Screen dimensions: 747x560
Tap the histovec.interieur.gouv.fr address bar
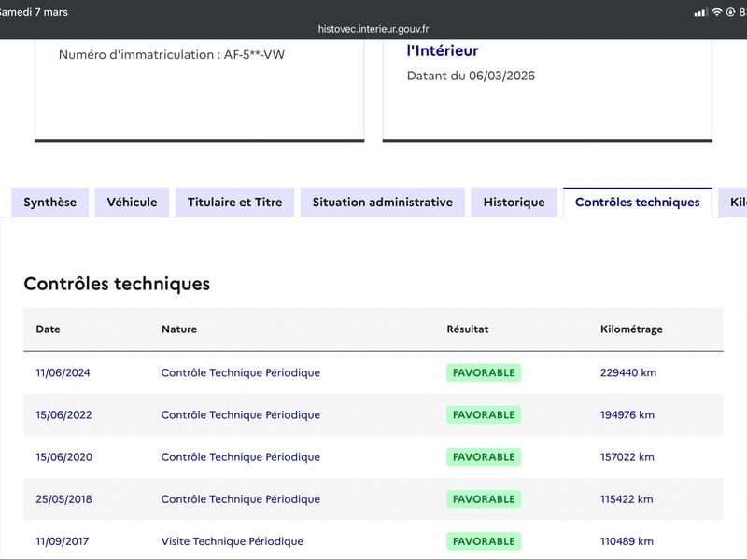coord(373,29)
